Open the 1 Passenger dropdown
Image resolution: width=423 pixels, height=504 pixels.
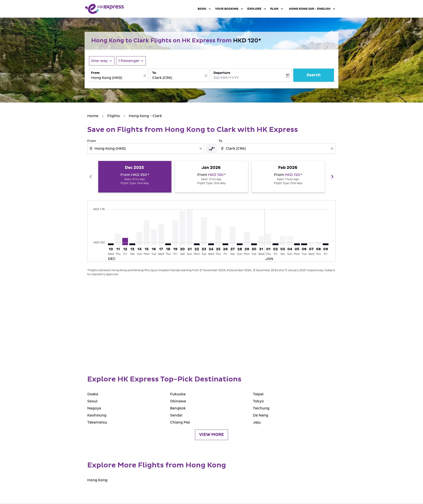click(131, 61)
